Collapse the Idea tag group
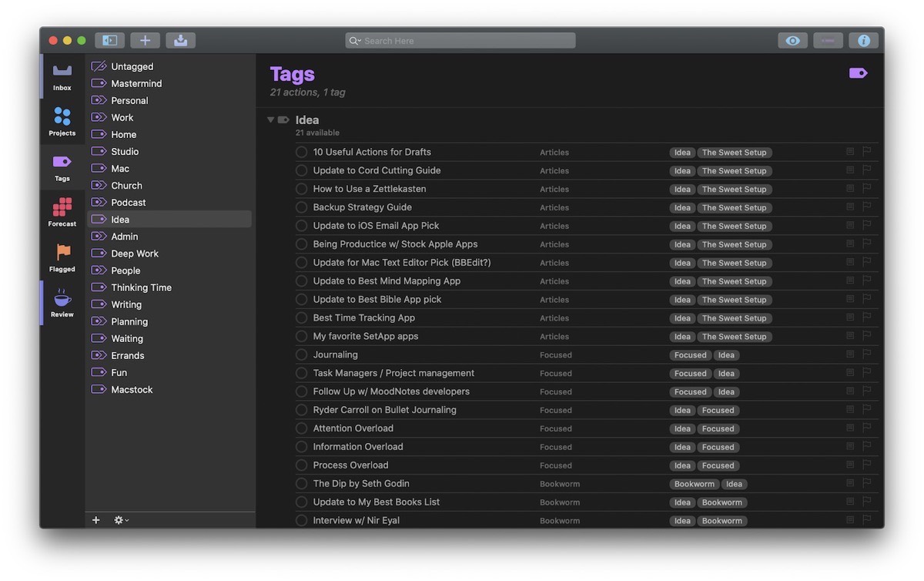 click(x=270, y=119)
